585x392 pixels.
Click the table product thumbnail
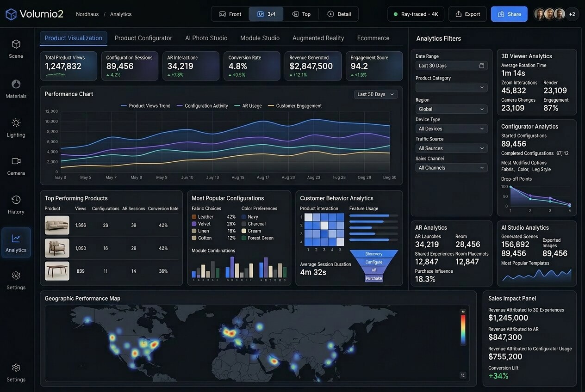coord(57,271)
